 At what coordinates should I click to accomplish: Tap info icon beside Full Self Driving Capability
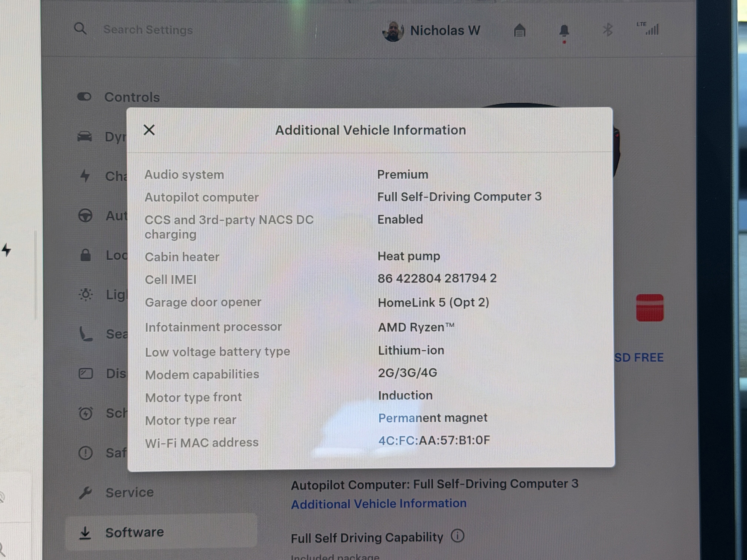click(457, 536)
